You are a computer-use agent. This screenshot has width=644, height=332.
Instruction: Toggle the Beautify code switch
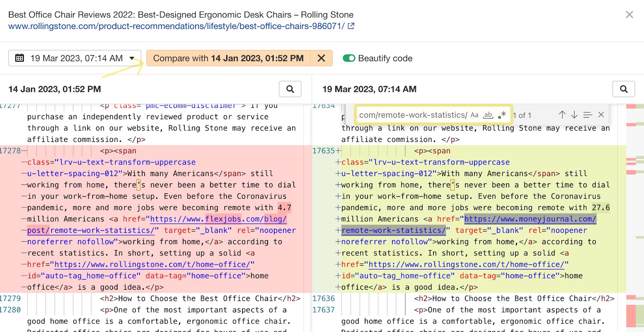click(349, 58)
